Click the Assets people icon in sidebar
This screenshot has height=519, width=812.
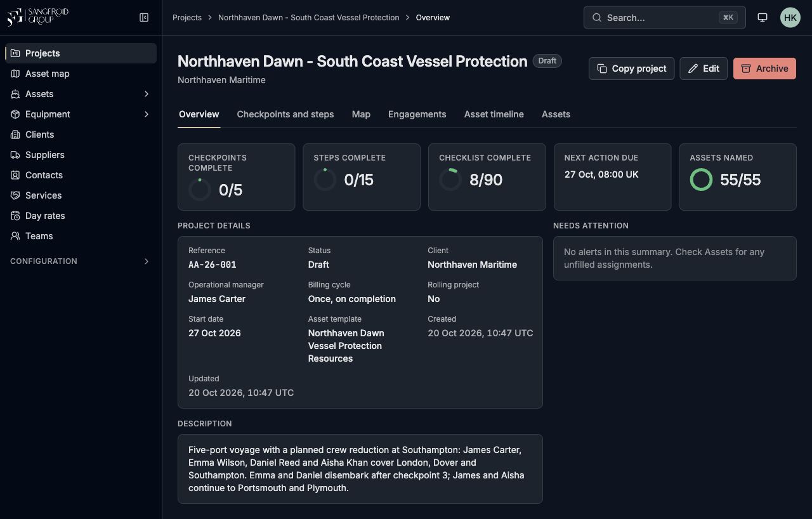pos(15,94)
